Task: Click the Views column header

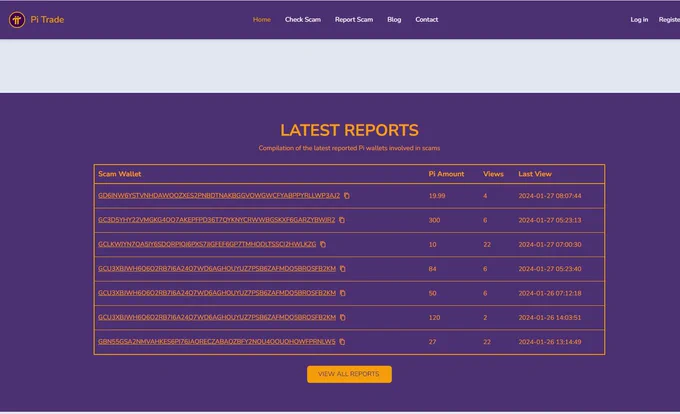Action: 494,174
